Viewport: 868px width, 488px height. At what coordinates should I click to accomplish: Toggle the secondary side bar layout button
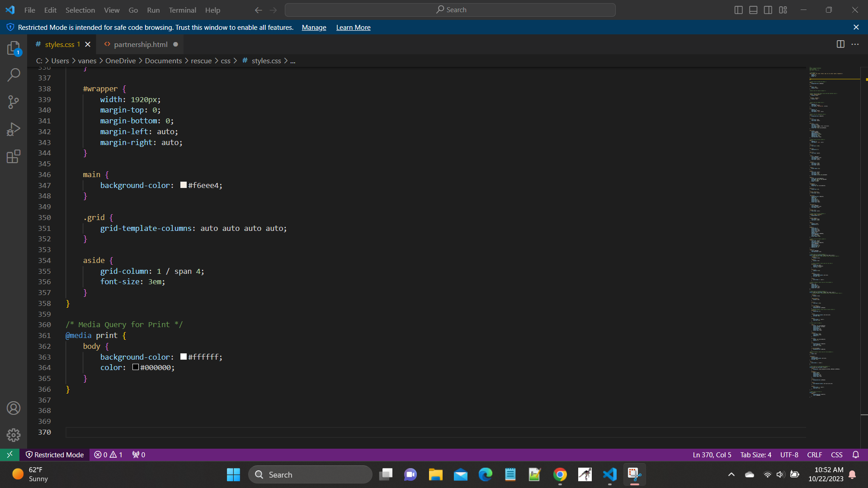[768, 10]
